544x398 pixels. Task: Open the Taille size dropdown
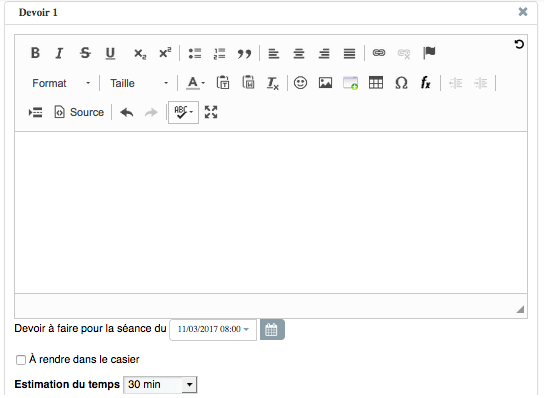pos(139,83)
